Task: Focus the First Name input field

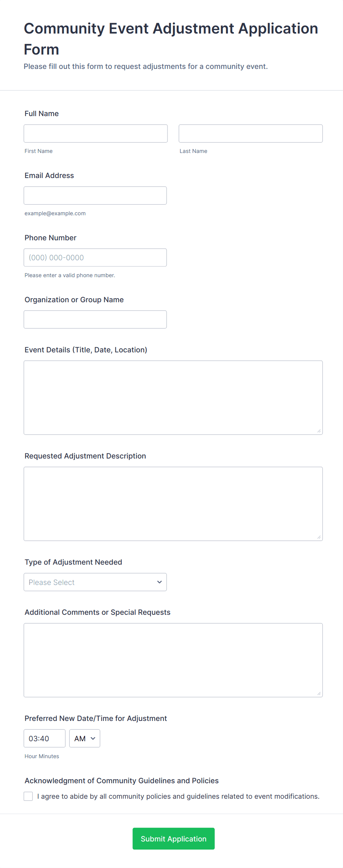Action: (96, 133)
